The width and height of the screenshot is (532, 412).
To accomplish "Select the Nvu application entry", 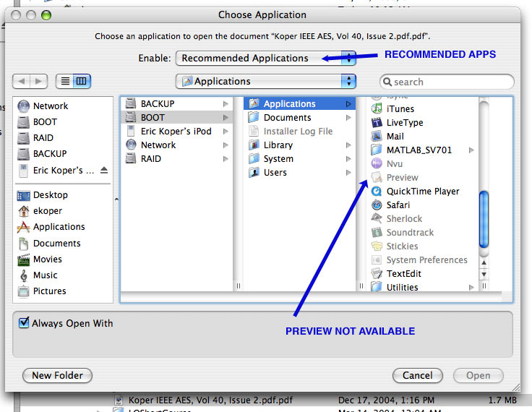I will 394,164.
